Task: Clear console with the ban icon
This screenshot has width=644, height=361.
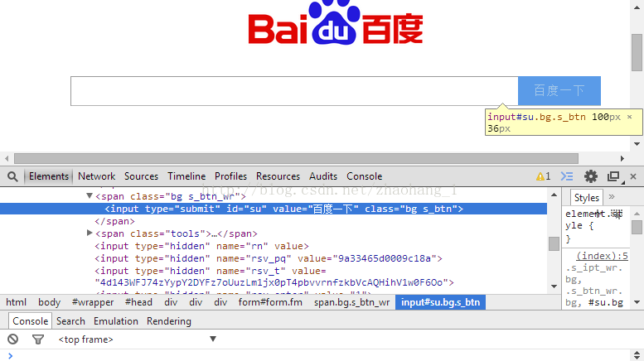Action: coord(12,339)
